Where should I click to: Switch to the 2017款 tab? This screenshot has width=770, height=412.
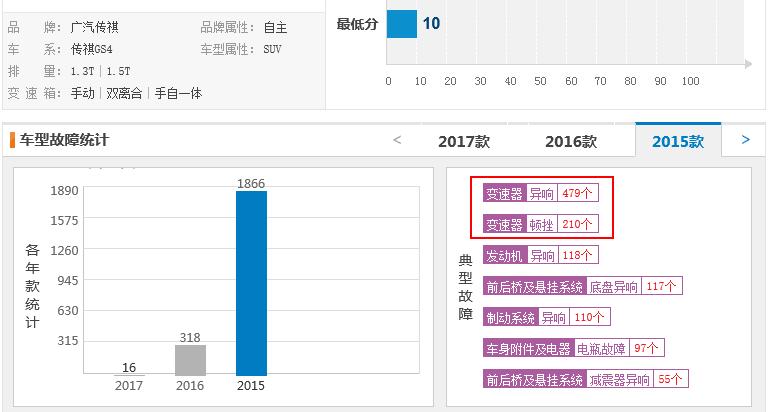coord(464,141)
